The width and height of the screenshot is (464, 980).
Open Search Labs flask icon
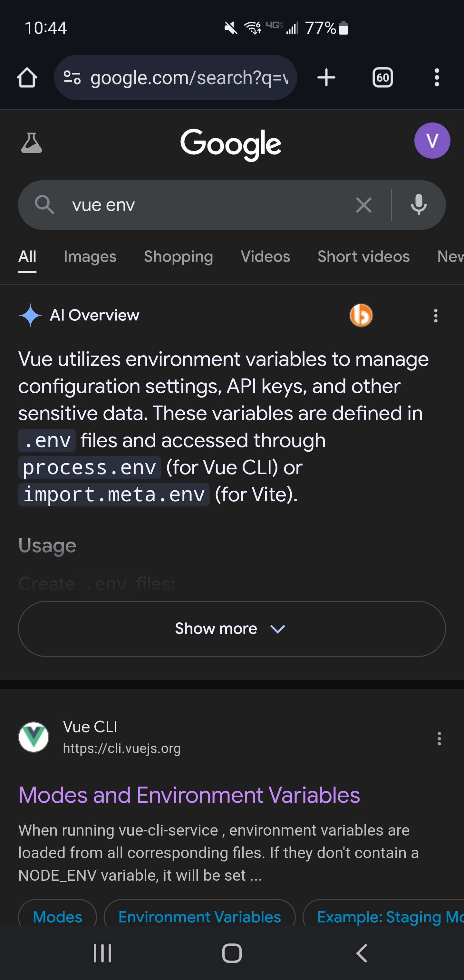32,143
